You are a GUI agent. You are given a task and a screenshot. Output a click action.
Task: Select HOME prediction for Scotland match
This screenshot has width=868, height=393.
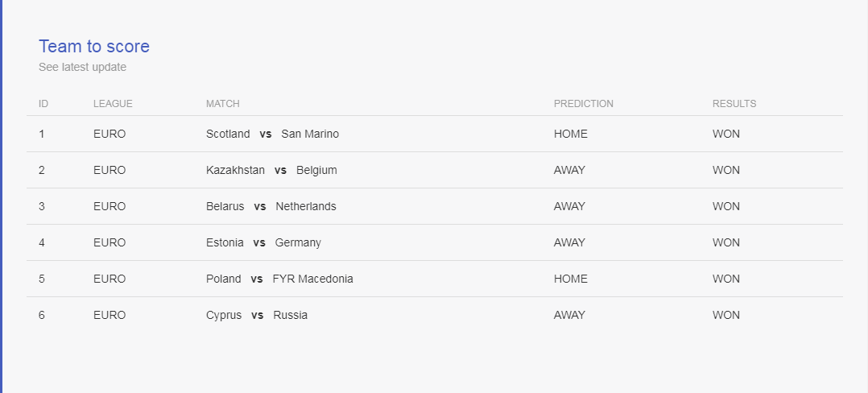(571, 134)
